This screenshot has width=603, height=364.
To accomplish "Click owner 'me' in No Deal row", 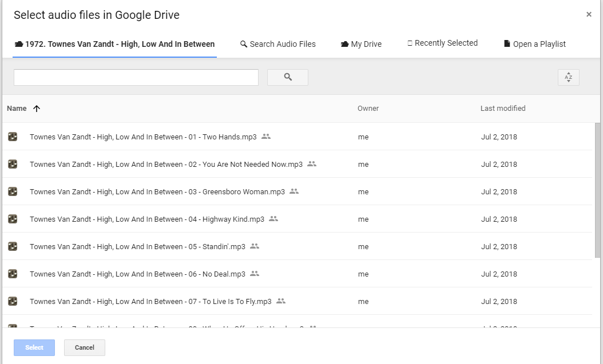I will [363, 274].
